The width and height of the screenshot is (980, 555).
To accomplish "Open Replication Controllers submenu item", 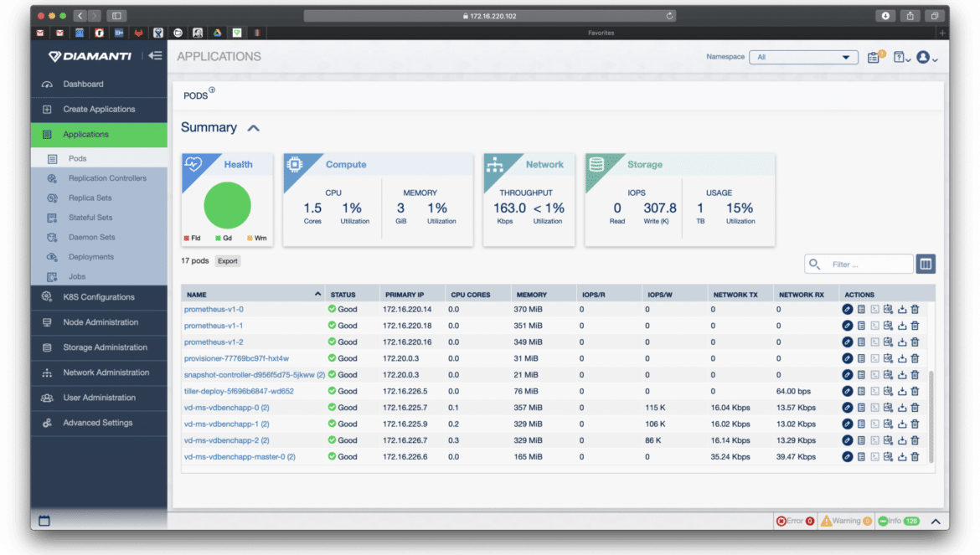I will [x=99, y=178].
